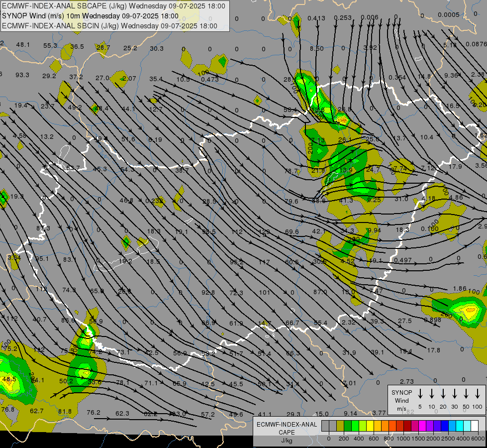Click the map value 93.3
Viewport: 487px width, 448px height.
click(x=22, y=75)
